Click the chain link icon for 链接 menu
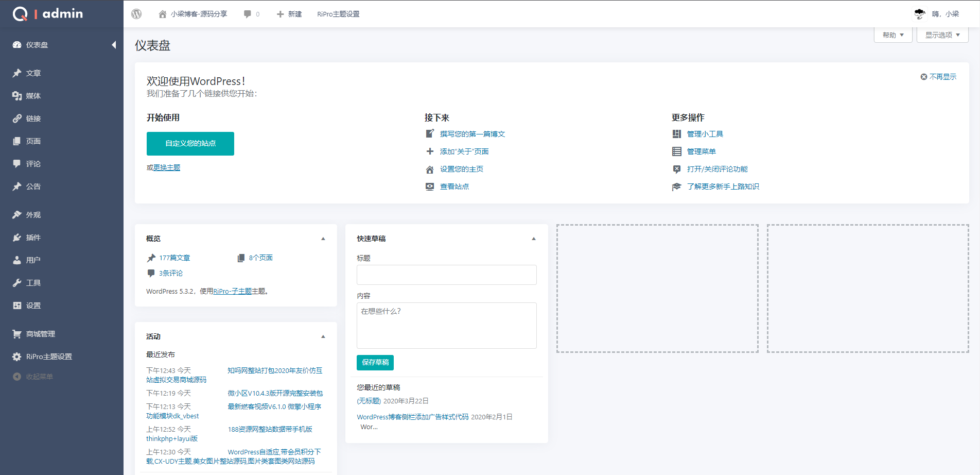980x475 pixels. (x=17, y=118)
